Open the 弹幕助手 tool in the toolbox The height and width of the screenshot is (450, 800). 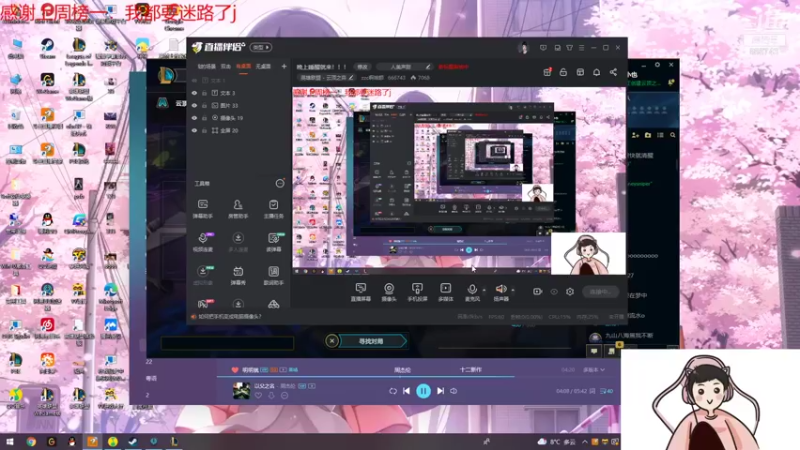[x=203, y=209]
